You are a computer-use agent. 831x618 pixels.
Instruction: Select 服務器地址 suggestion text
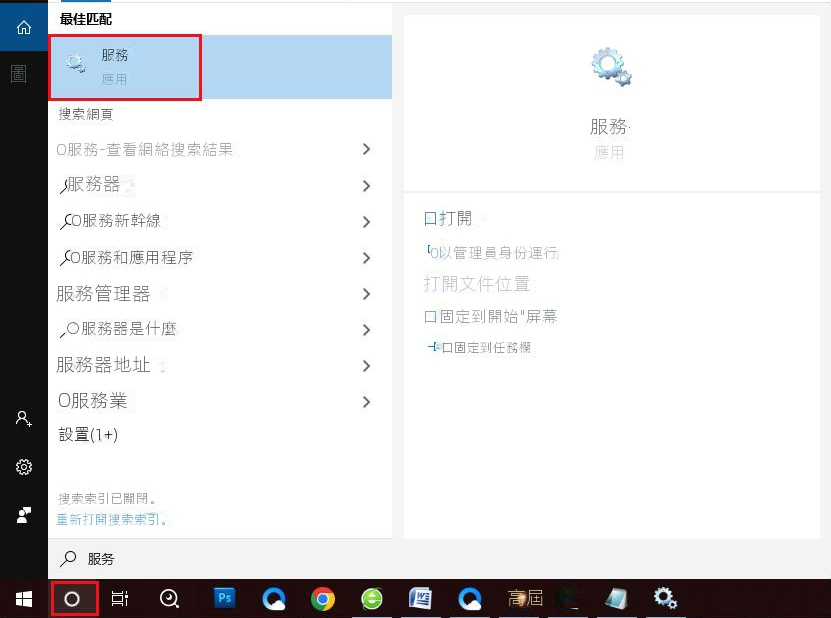(103, 365)
